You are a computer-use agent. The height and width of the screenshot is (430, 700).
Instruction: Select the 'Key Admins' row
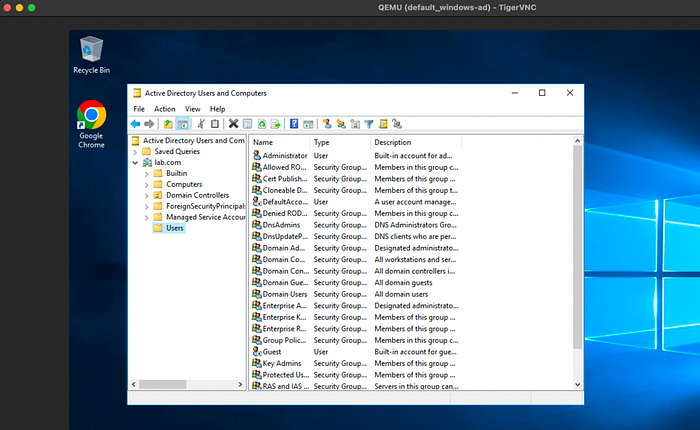click(356, 363)
